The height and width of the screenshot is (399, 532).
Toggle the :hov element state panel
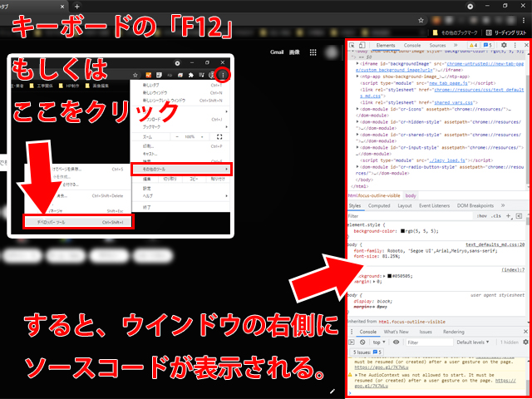[x=482, y=216]
